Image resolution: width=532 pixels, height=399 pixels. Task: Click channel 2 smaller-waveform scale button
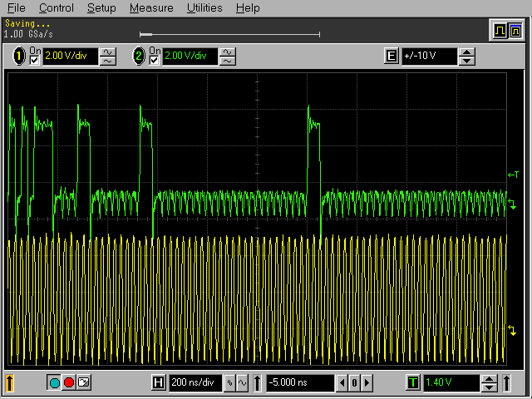(x=227, y=61)
